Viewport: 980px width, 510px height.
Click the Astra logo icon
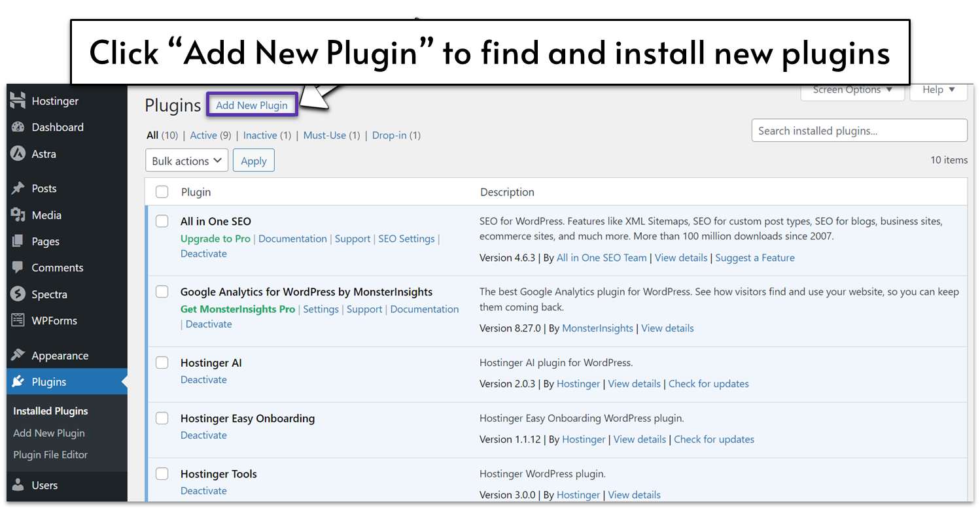point(18,154)
